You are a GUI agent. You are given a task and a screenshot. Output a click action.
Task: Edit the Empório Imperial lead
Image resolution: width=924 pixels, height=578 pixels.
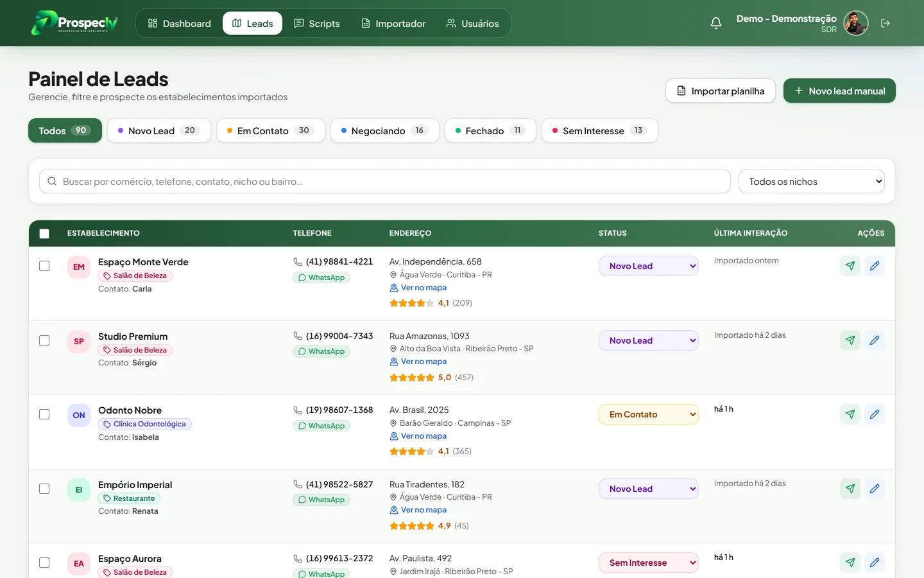(875, 489)
